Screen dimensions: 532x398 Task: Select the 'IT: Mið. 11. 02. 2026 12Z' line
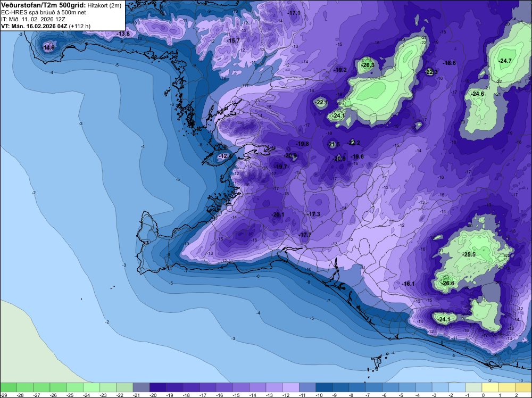click(33, 19)
